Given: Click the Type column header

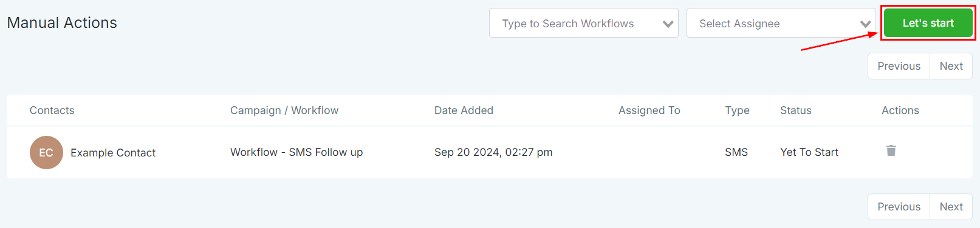Looking at the screenshot, I should pyautogui.click(x=737, y=110).
